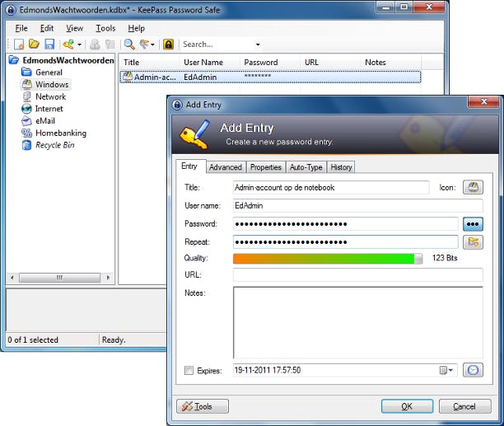The image size is (504, 426).
Task: Click the Internet globe icon
Action: pyautogui.click(x=26, y=109)
